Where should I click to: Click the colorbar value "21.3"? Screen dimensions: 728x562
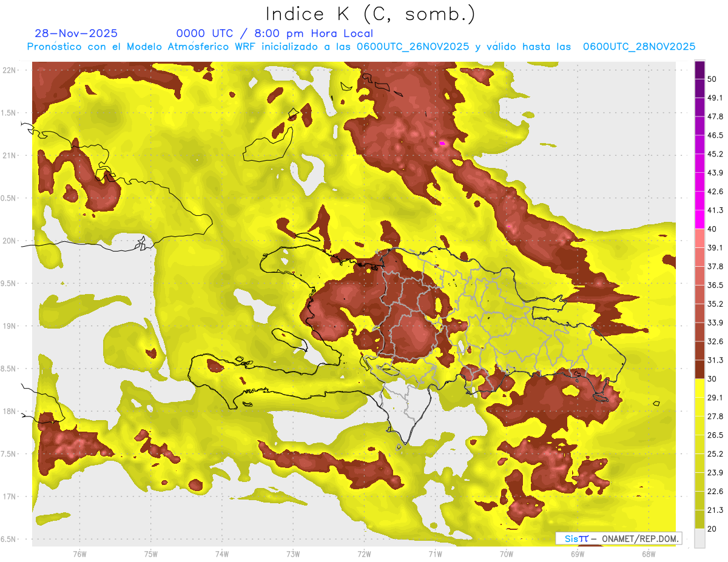pos(715,510)
